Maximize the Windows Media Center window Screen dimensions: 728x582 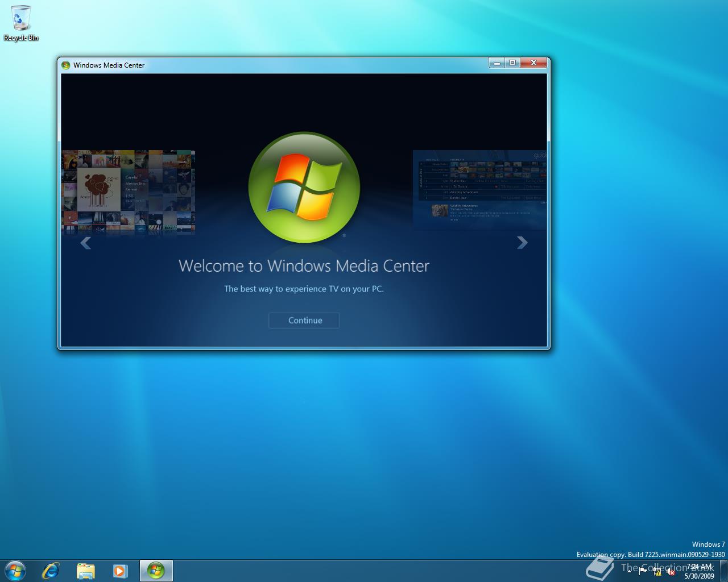(x=512, y=63)
